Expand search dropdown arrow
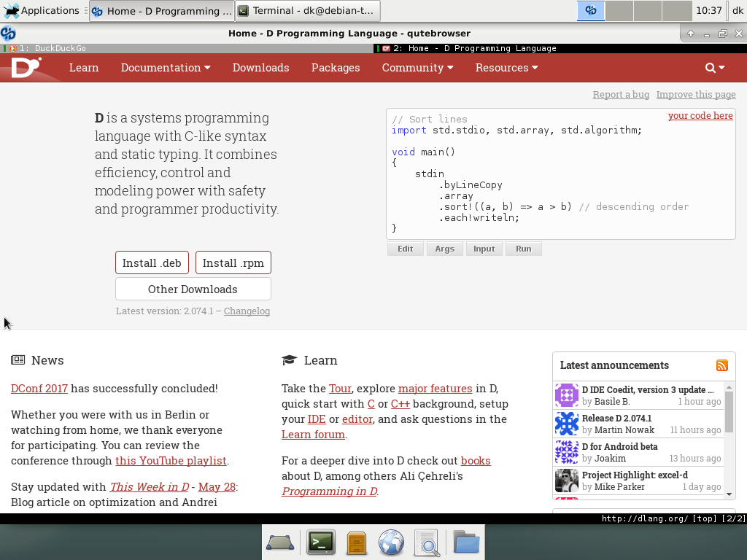Image resolution: width=747 pixels, height=560 pixels. click(721, 68)
